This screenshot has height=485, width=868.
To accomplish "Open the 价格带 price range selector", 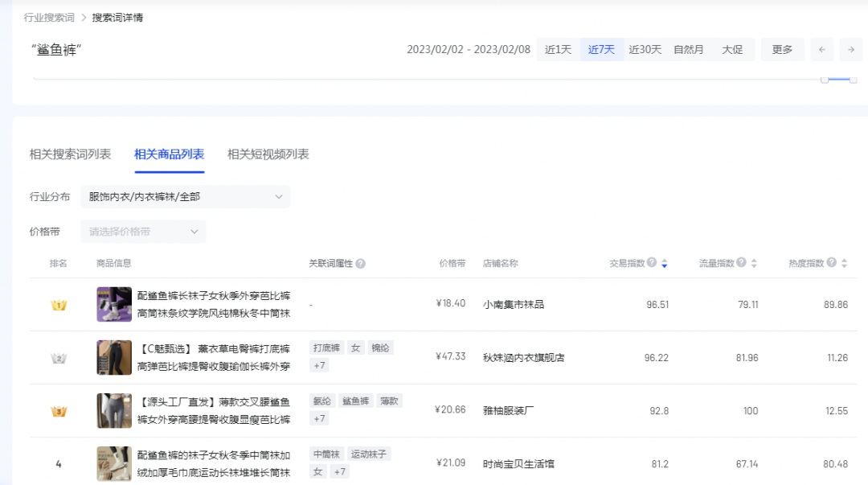I will tap(142, 231).
